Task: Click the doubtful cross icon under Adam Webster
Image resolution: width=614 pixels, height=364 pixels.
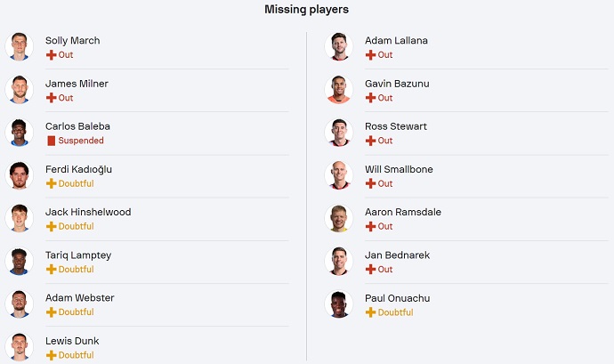Action: pos(51,312)
